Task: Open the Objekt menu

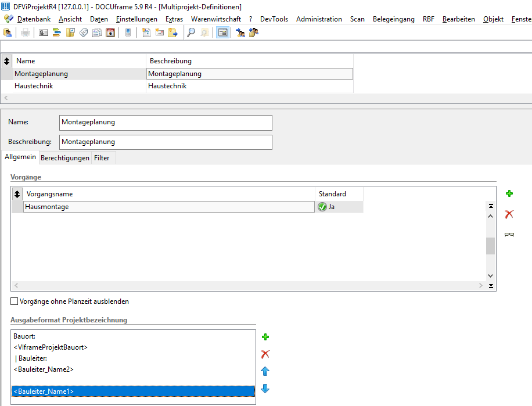Action: coord(493,19)
